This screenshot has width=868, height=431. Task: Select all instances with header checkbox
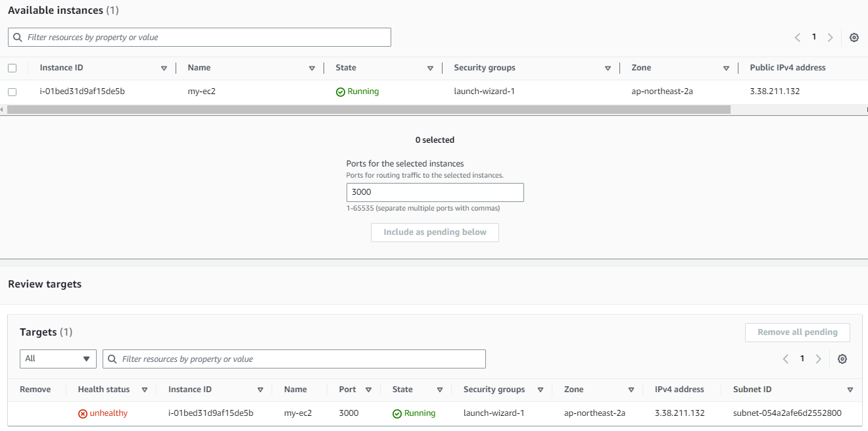pos(12,68)
